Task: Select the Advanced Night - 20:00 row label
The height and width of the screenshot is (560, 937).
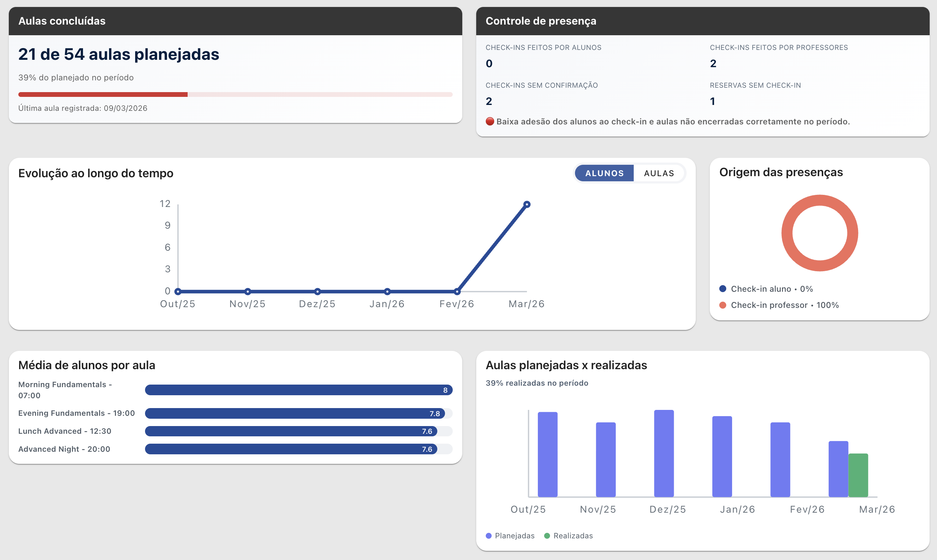Action: coord(64,449)
